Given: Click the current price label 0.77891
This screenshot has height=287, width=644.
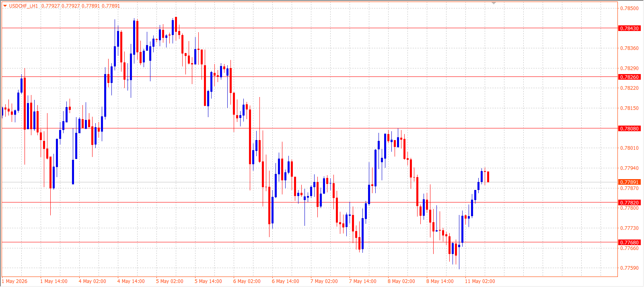Looking at the screenshot, I should 629,182.
